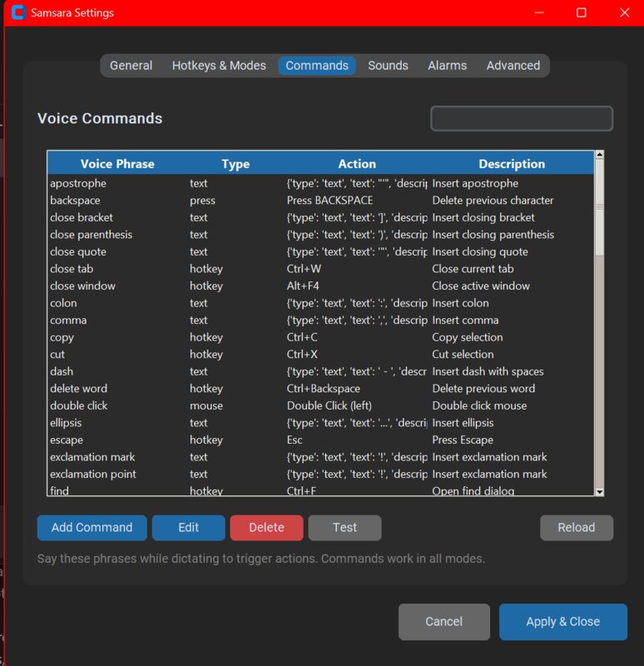
Task: Click the Action column header
Action: pyautogui.click(x=357, y=163)
